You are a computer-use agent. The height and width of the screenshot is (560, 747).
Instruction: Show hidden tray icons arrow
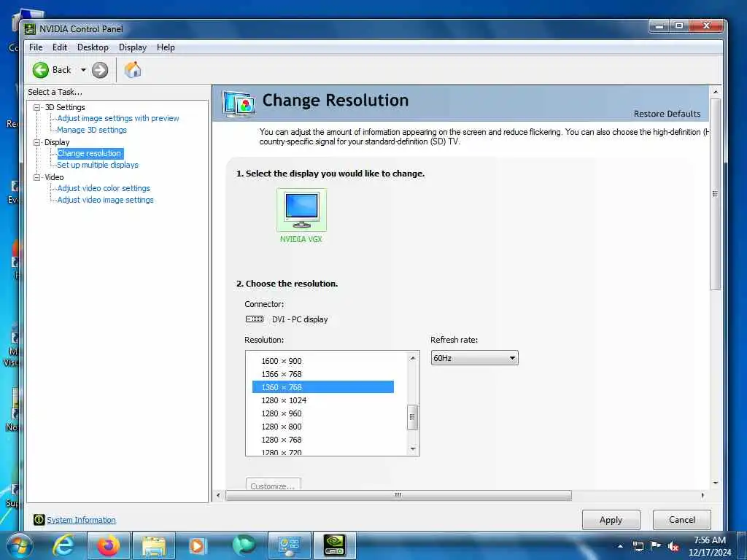pyautogui.click(x=620, y=546)
